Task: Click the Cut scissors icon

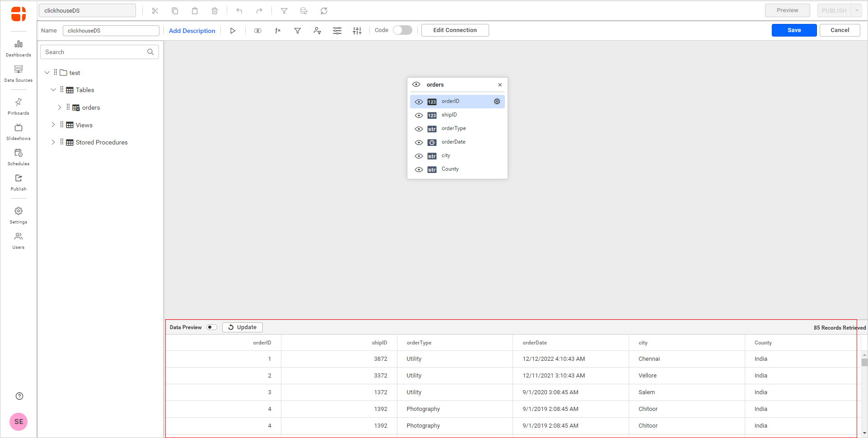Action: point(155,11)
